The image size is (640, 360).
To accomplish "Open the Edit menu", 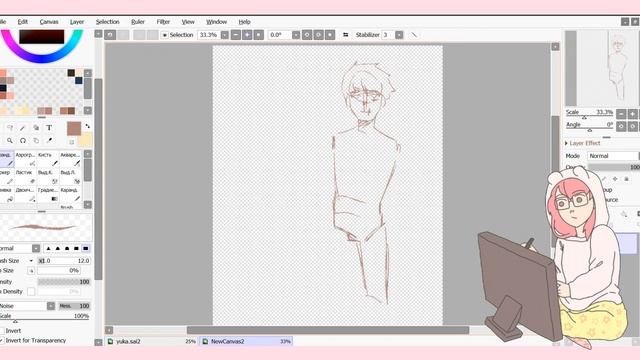I will click(23, 22).
